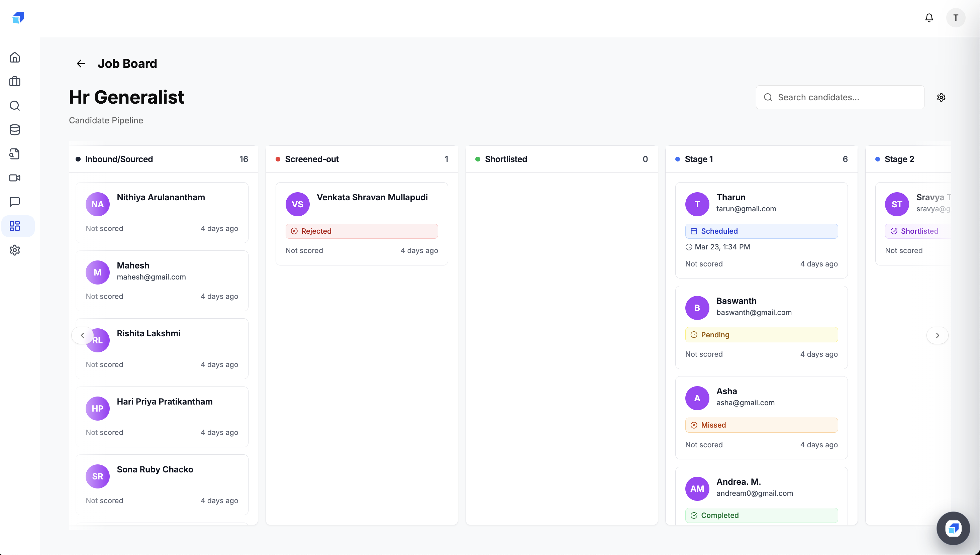Click Missed status on Asha's card
Screen dimensions: 980x555
point(761,425)
